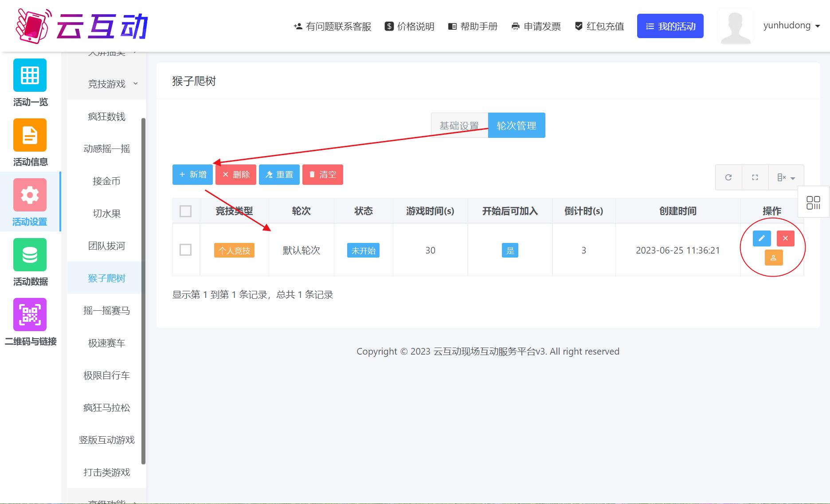Open the table columns dropdown
Screen dimensions: 830x504
click(786, 177)
